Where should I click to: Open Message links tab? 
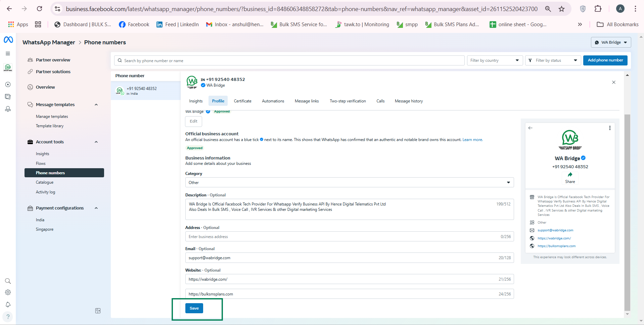coord(307,101)
